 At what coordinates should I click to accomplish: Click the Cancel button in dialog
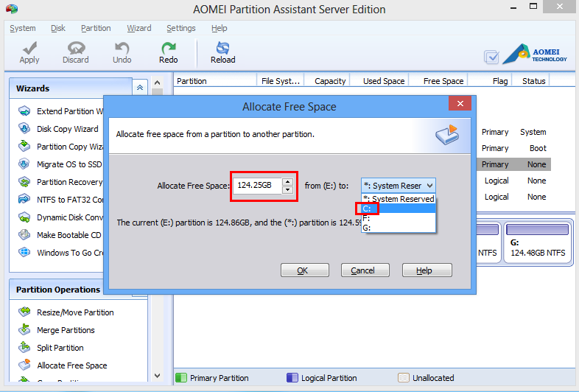[365, 270]
